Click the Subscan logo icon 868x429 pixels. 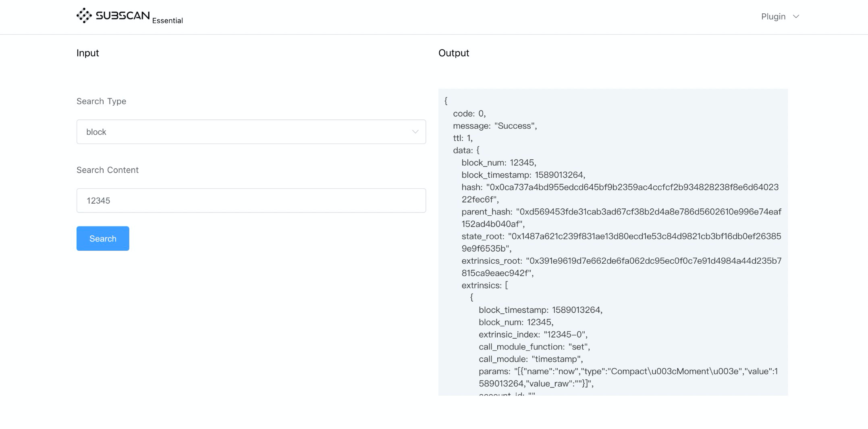[84, 16]
